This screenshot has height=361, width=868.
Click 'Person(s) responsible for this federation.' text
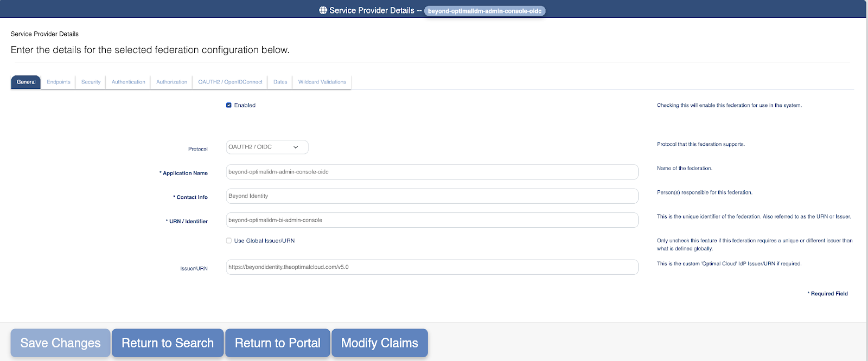704,192
